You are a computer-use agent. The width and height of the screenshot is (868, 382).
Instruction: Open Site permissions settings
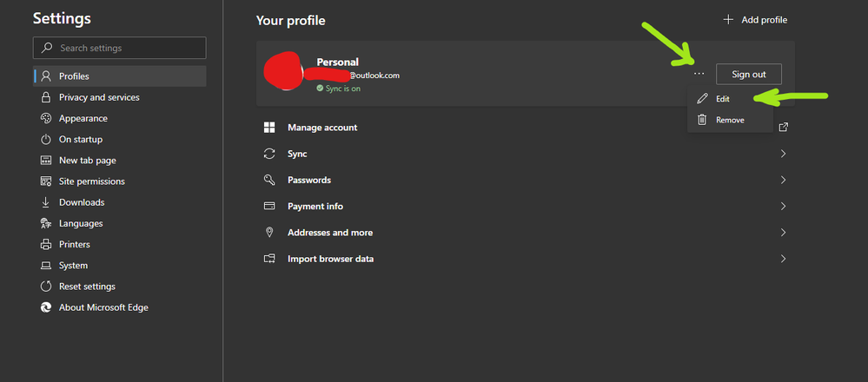(x=120, y=181)
